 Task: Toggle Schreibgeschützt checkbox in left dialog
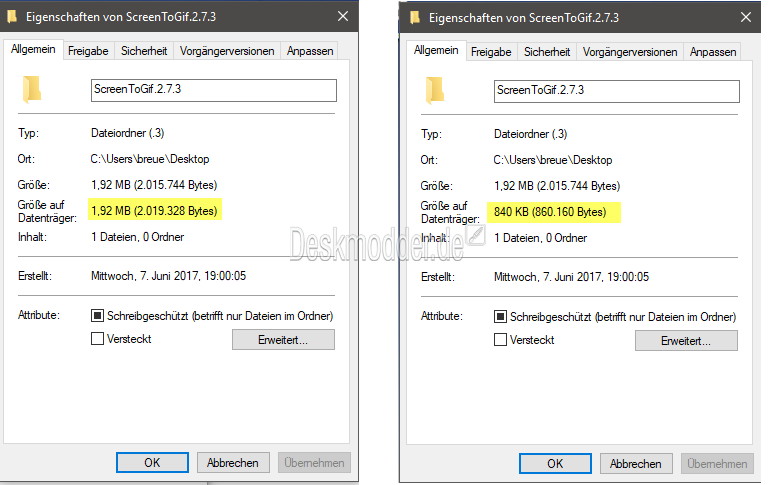[x=98, y=316]
